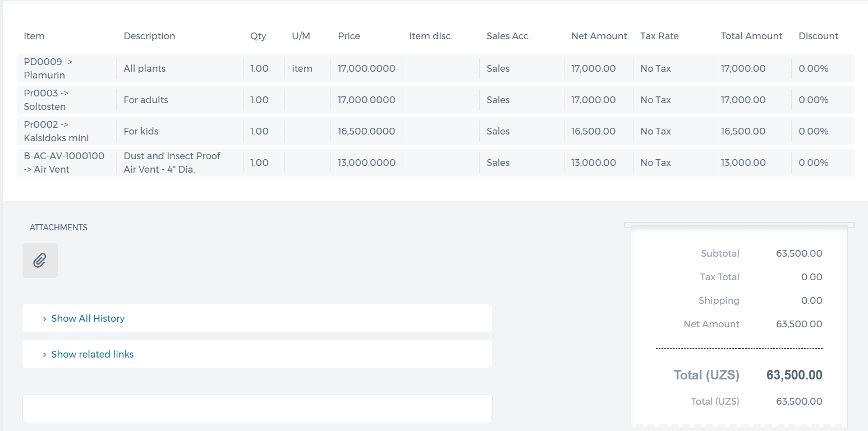
Task: Click the 'item' unit of measure cell
Action: (307, 68)
